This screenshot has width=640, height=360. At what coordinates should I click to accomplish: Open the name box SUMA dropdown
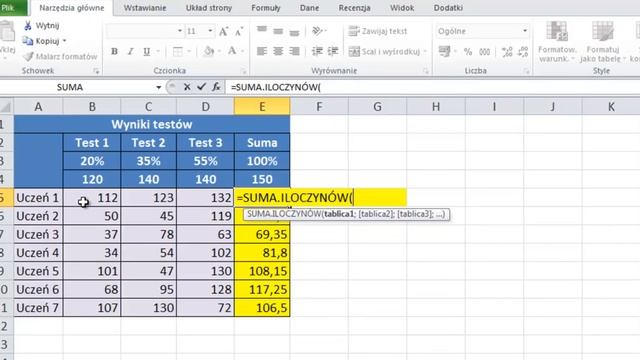pyautogui.click(x=158, y=87)
